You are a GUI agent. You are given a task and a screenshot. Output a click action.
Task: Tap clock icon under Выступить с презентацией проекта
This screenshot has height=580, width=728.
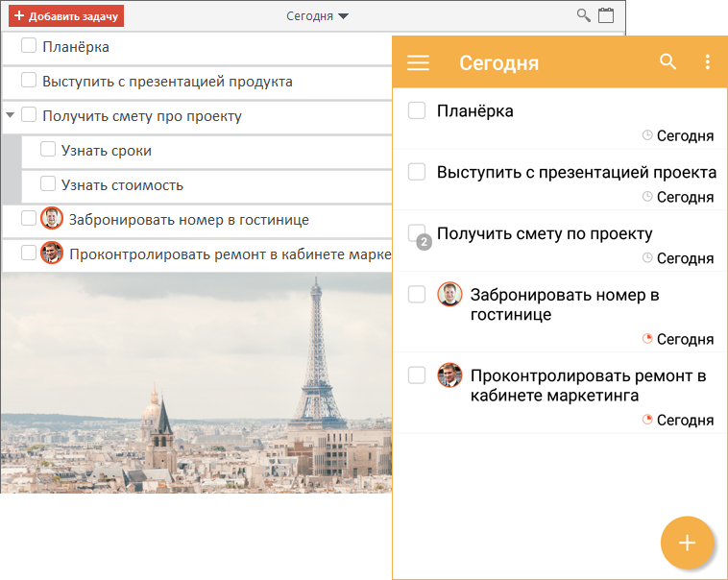(647, 197)
